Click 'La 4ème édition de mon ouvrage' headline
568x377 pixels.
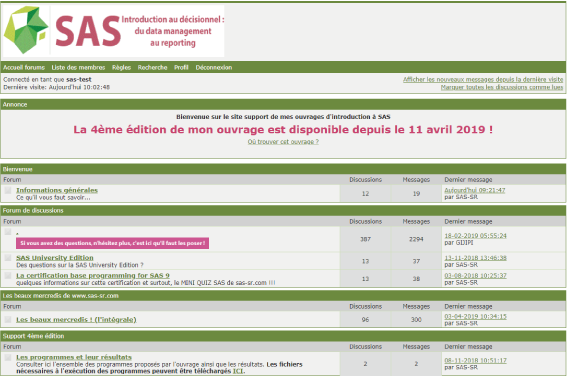click(x=283, y=129)
